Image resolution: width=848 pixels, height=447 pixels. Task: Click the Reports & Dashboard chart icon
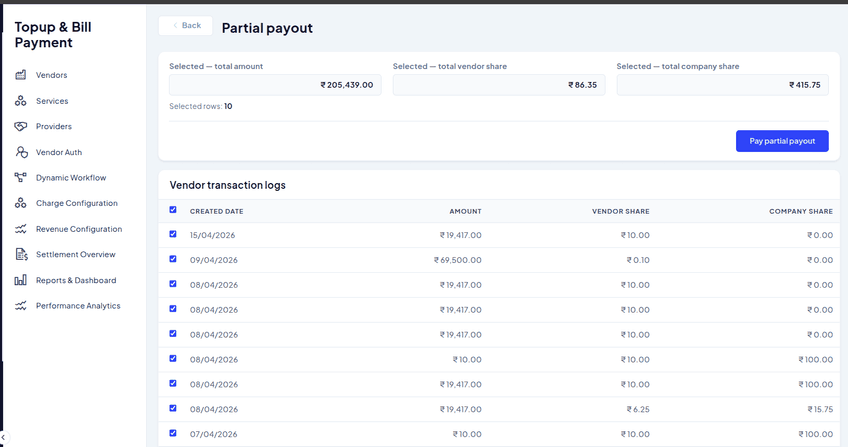[x=21, y=280]
